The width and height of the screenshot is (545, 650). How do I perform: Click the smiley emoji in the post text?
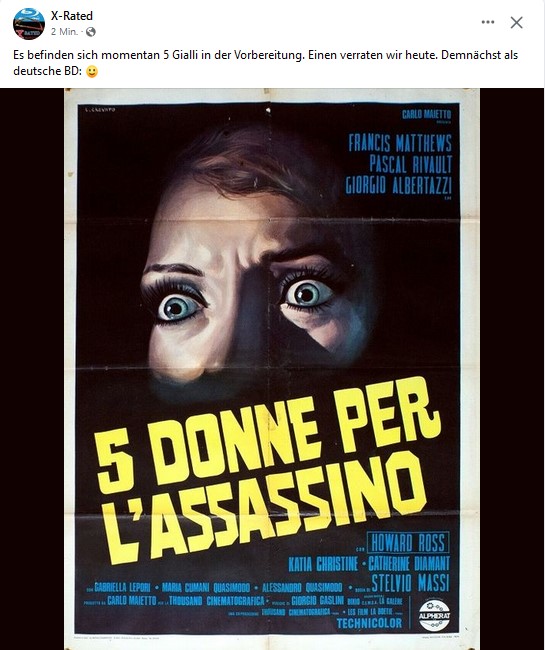92,72
